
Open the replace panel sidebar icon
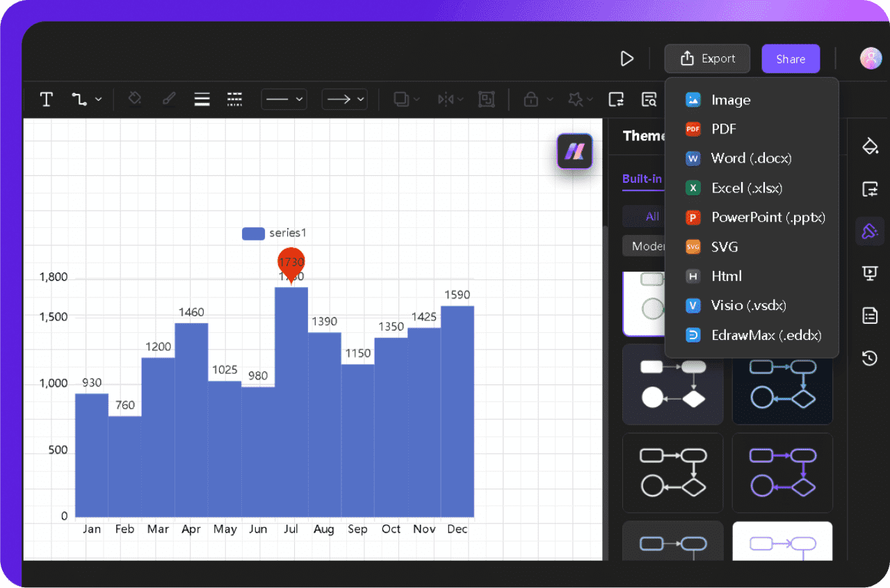(x=870, y=189)
